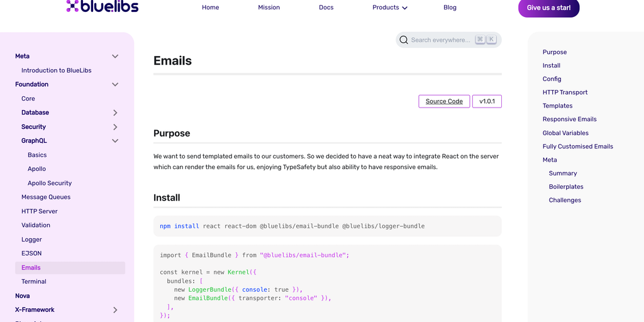The width and height of the screenshot is (644, 322).
Task: Jump to Responsive Emails section
Action: click(x=569, y=119)
